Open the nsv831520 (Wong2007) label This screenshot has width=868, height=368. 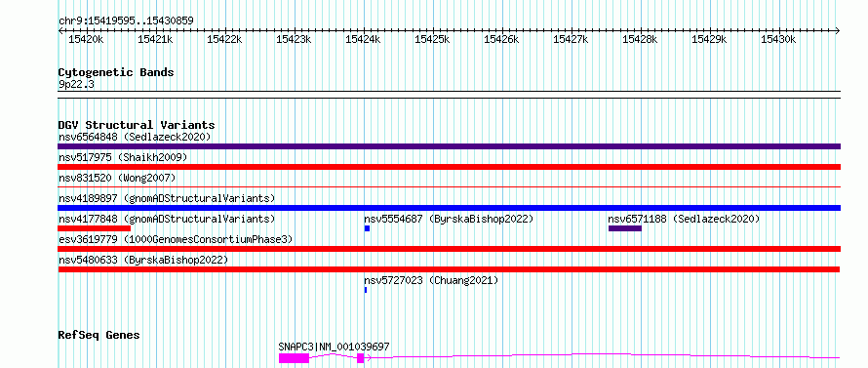117,178
